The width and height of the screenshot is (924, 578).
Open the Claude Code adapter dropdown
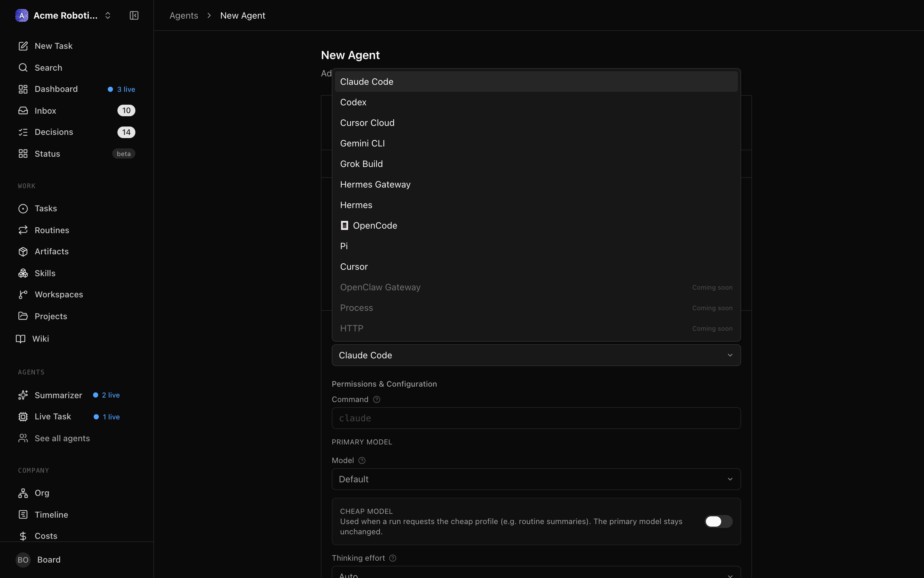[x=536, y=355]
